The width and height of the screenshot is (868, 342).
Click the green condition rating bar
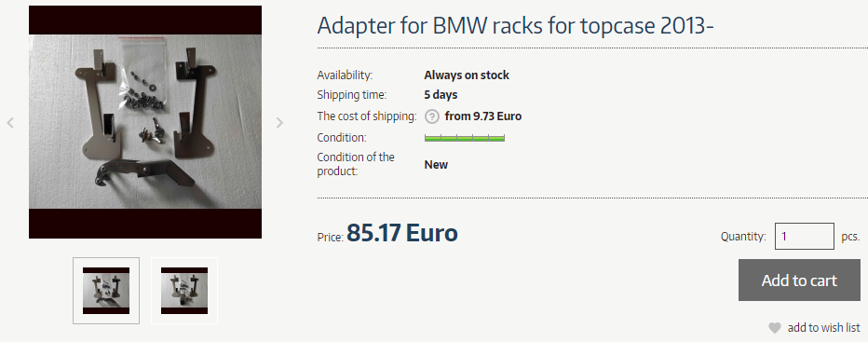465,138
